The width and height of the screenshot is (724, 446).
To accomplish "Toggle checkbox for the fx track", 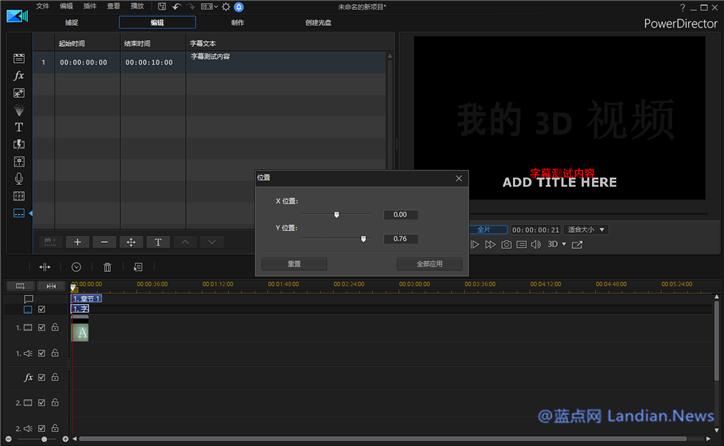I will pyautogui.click(x=42, y=378).
